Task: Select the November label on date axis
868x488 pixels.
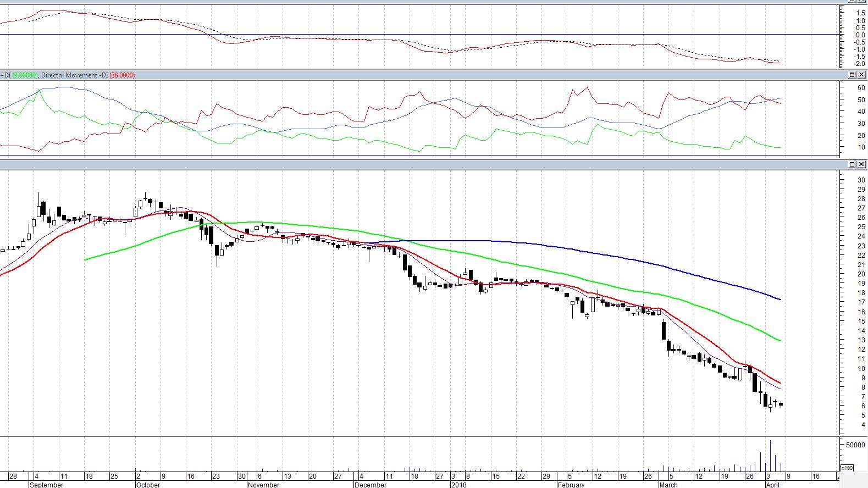Action: (x=263, y=485)
